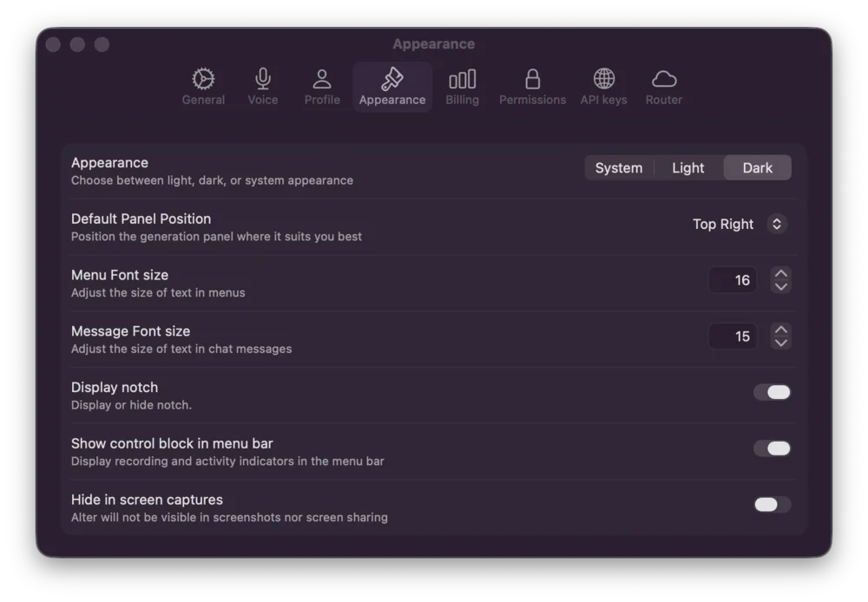Increase Menu Font size with the stepper

[779, 273]
